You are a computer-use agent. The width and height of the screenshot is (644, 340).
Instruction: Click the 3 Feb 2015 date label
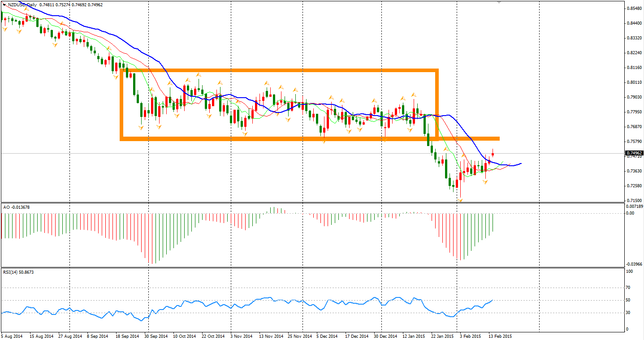tap(471, 336)
